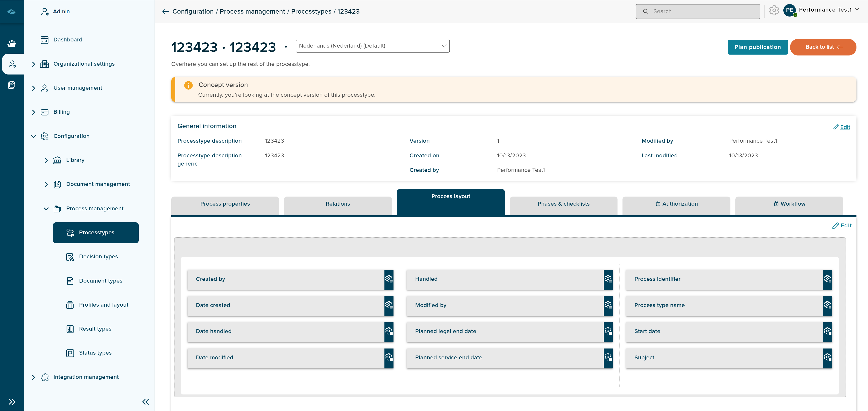Expand the Library submenu

(46, 160)
